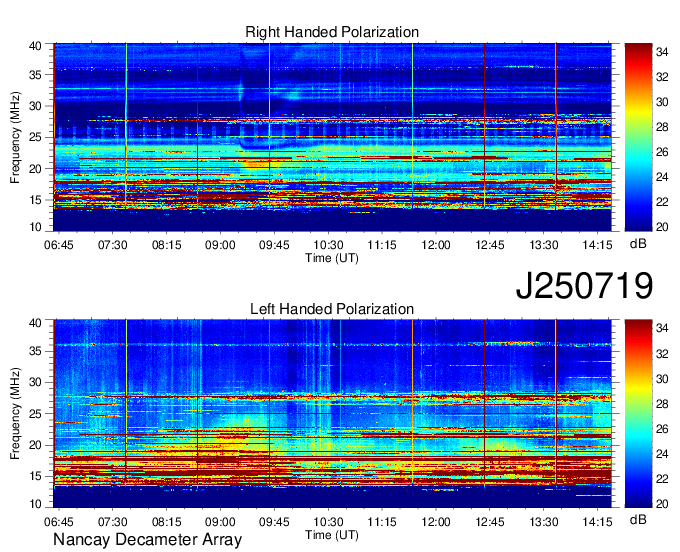The height and width of the screenshot is (552, 680).
Task: Click the 10 MHz tick on left-handed plot
Action: tap(35, 504)
